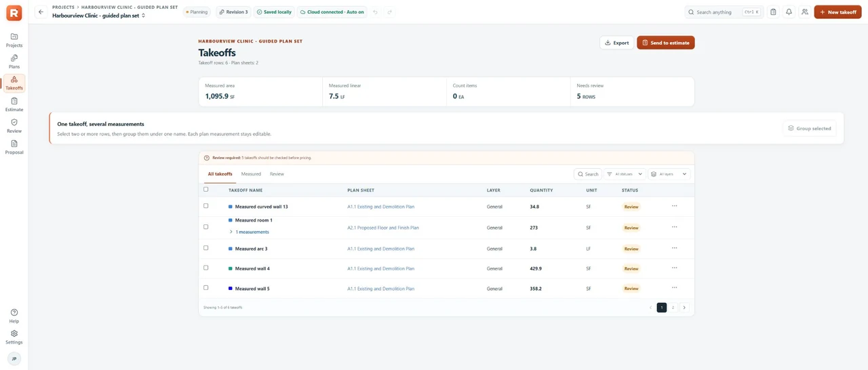Screen dimensions: 868x370
Task: Switch to the Measured tab
Action: (x=251, y=174)
